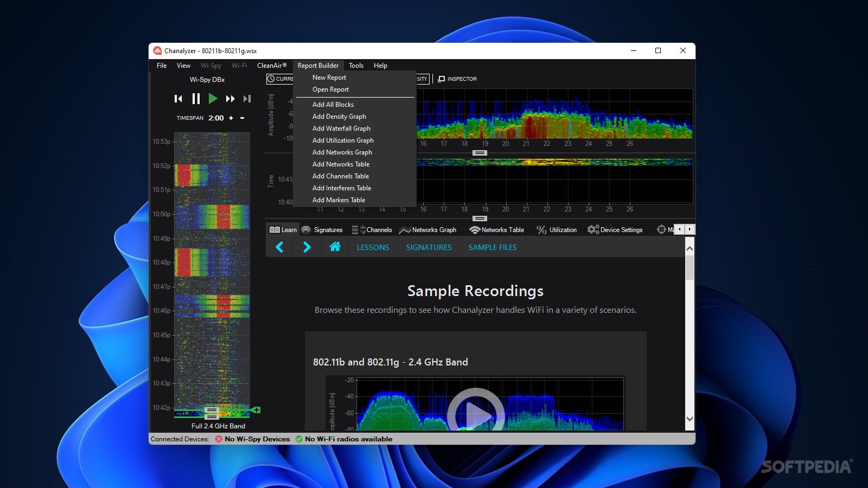
Task: Go forward with the blue right chevron
Action: click(x=307, y=247)
